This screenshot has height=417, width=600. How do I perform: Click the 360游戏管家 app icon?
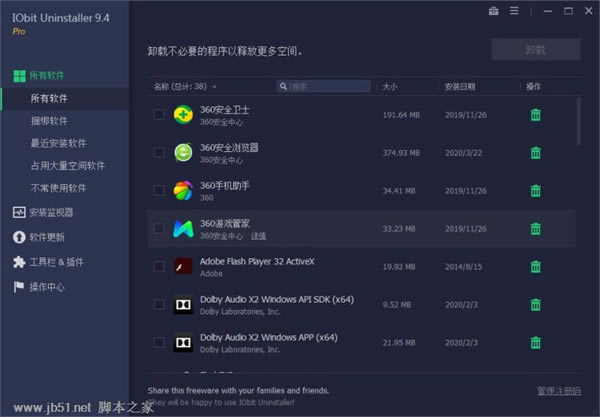coord(183,229)
